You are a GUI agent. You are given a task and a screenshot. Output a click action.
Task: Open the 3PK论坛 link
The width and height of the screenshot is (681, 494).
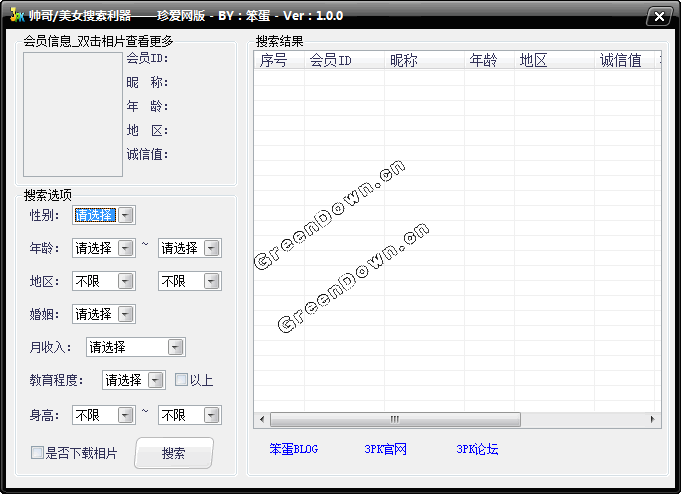477,449
